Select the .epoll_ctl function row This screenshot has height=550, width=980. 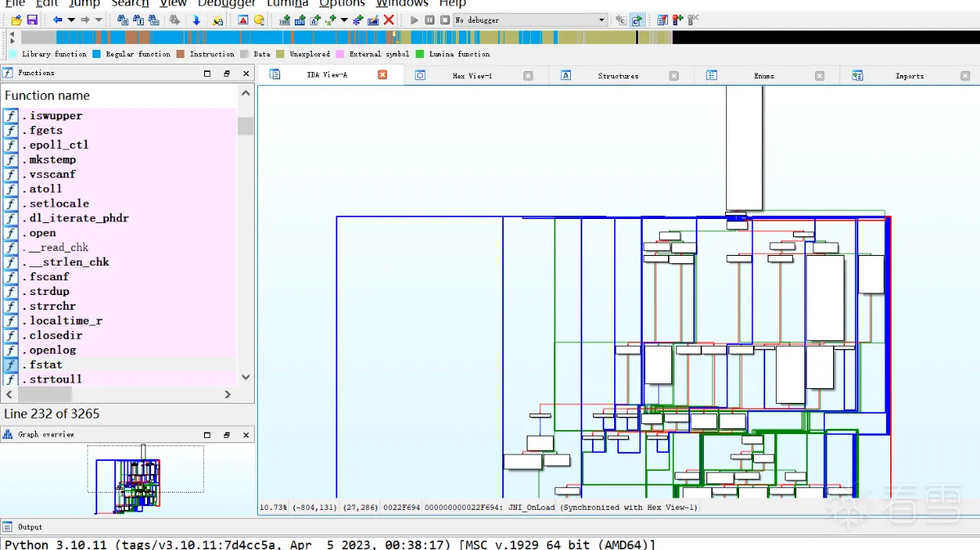pyautogui.click(x=119, y=145)
